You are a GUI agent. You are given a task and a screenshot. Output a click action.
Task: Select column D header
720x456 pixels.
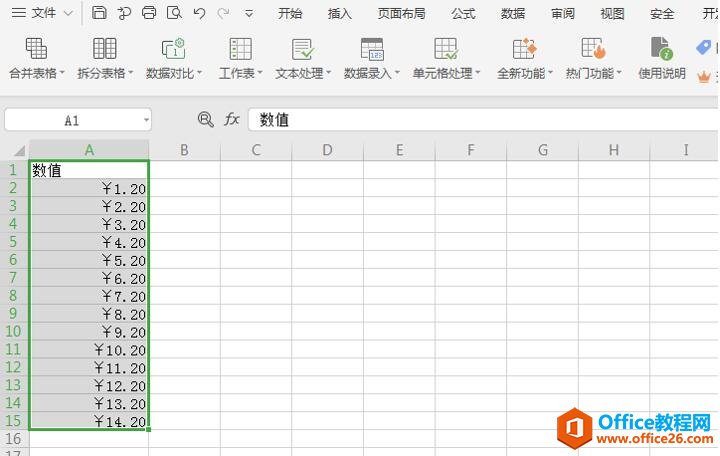point(327,150)
